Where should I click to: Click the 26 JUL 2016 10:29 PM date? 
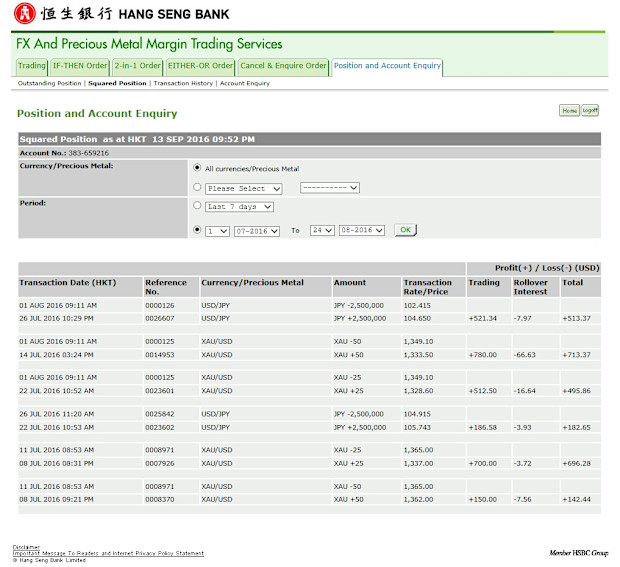click(57, 319)
